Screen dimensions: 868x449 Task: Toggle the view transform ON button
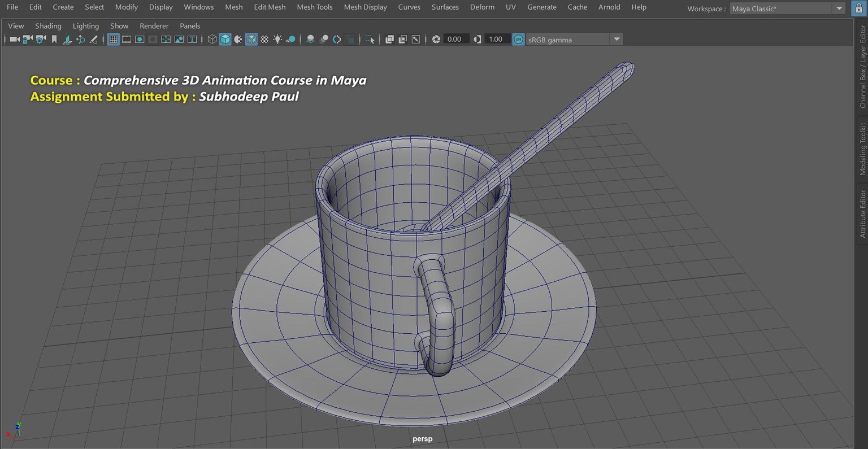tap(518, 40)
